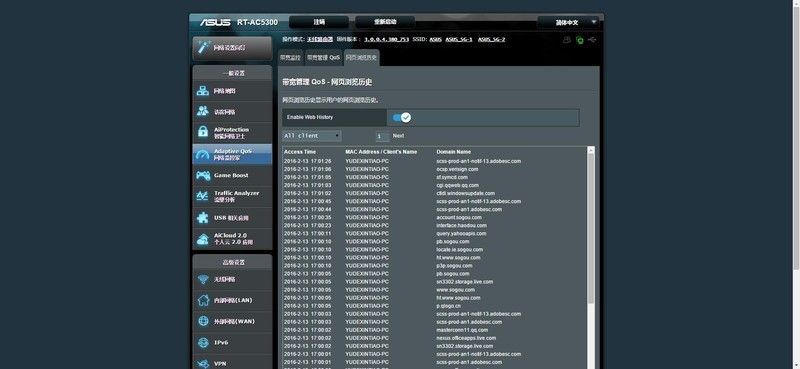Open Network Map sidebar icon
The image size is (800, 369).
203,91
